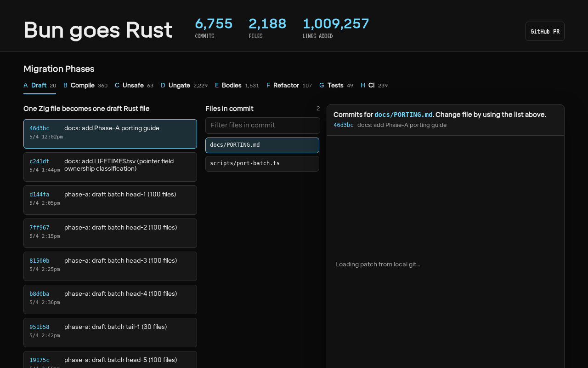Choose commit 7ff967 draft batch head-2

click(x=110, y=233)
